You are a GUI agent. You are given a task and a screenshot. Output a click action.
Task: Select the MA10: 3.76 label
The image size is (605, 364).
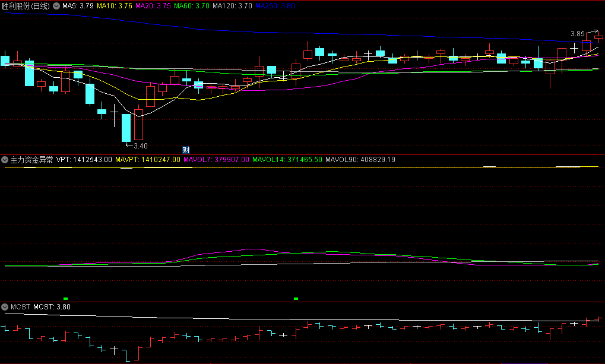click(x=114, y=6)
